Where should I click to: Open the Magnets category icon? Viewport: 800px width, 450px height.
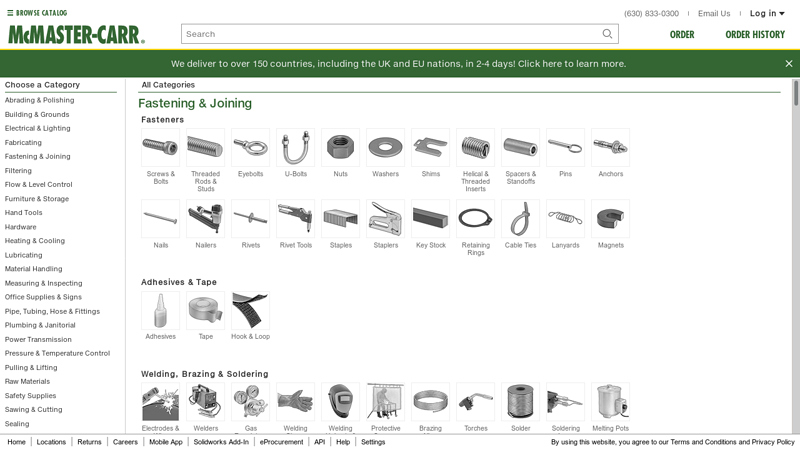(610, 219)
